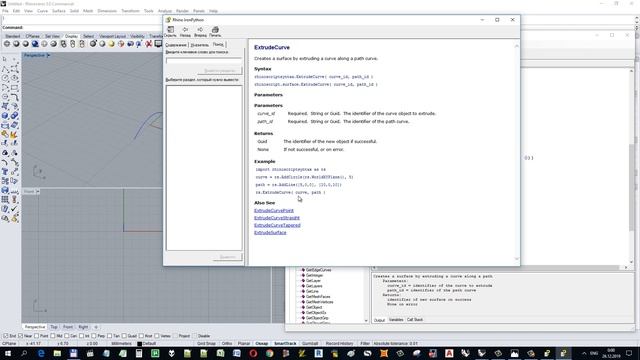
Task: Open Opera browser from the taskbar
Action: [253, 353]
